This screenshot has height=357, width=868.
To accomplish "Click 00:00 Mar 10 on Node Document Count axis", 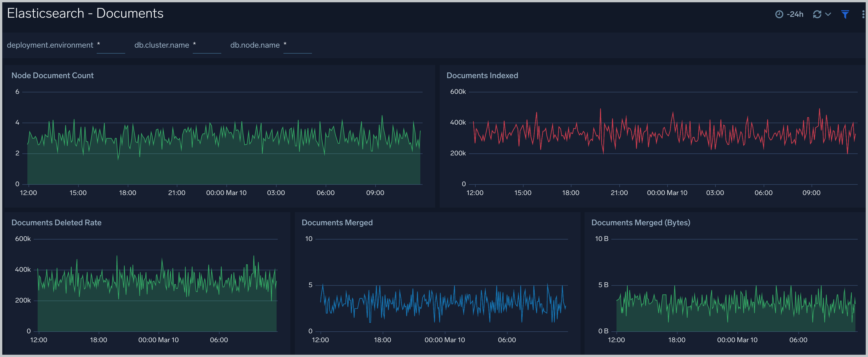I will click(226, 193).
